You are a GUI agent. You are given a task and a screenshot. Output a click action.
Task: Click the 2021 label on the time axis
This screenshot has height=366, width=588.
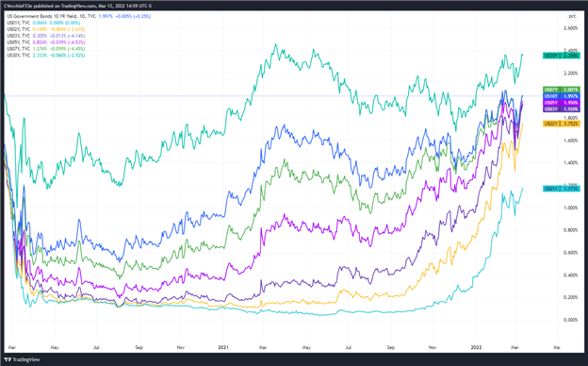point(223,348)
